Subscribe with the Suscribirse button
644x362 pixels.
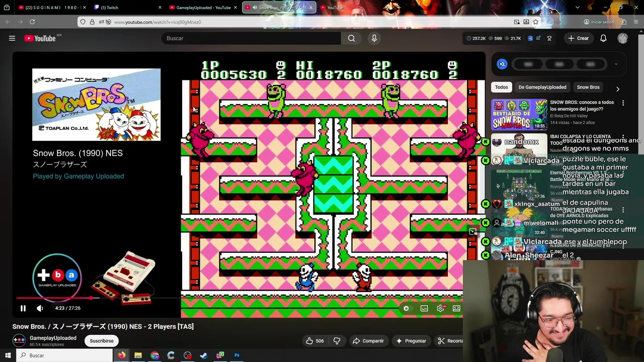102,341
